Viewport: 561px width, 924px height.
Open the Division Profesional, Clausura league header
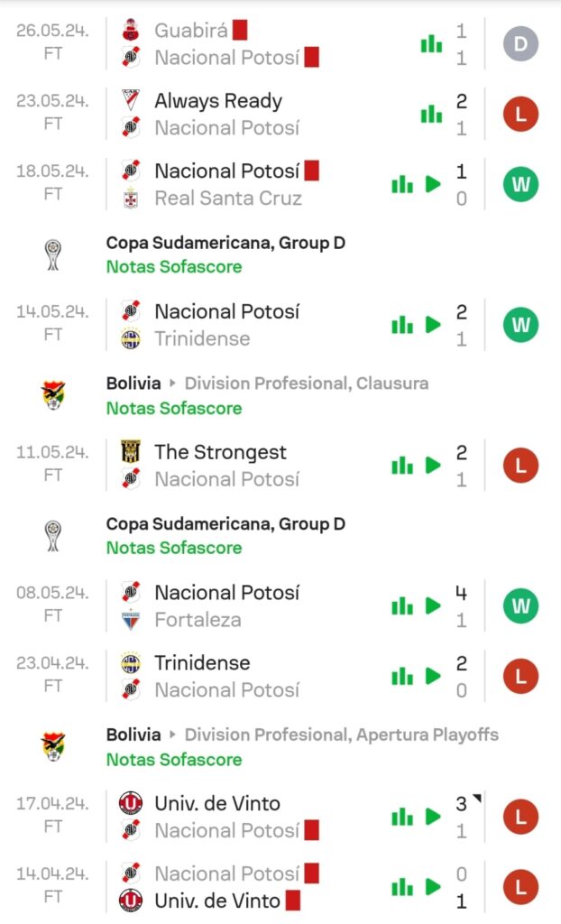[307, 383]
